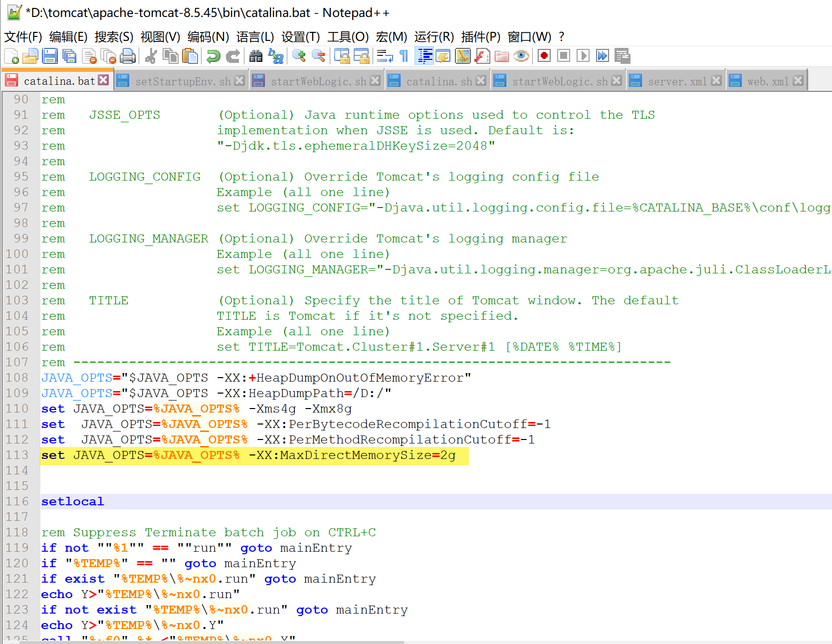Undo the last edit with the green arrow
This screenshot has width=832, height=644.
(x=213, y=56)
